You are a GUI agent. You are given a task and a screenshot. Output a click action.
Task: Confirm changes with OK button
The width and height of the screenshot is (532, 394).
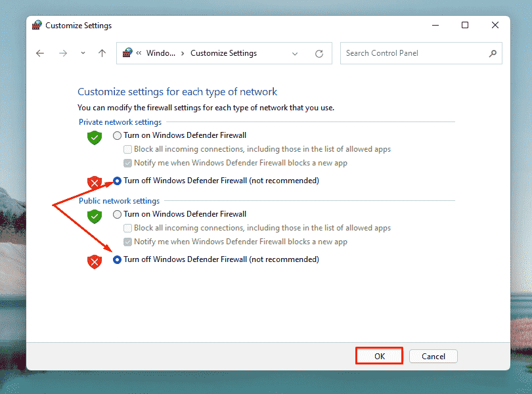click(x=380, y=356)
